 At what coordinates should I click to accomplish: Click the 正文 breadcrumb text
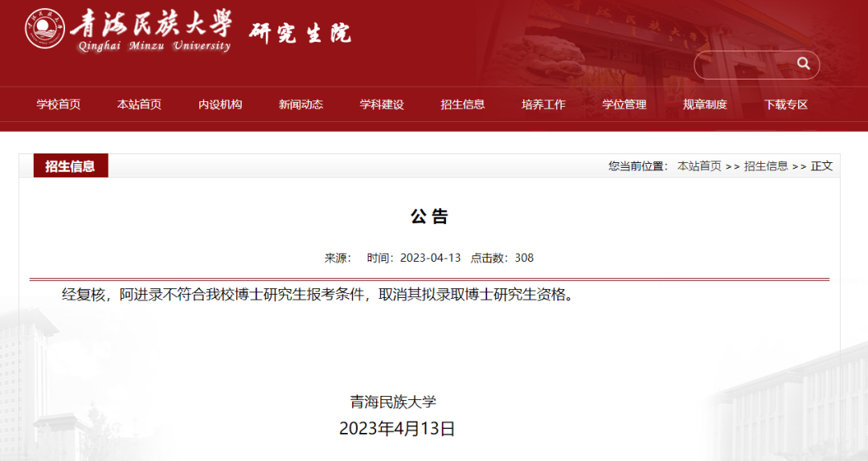click(822, 166)
